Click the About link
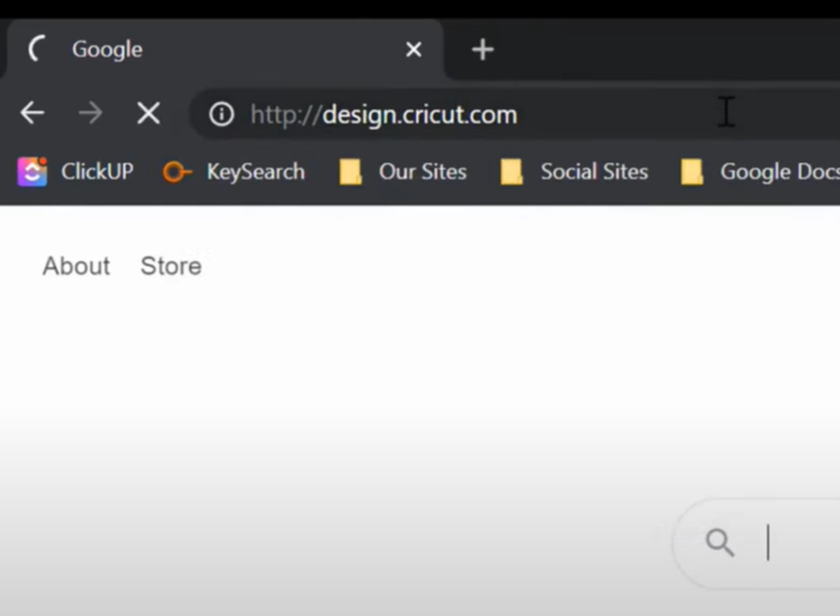The image size is (840, 616). click(x=76, y=265)
